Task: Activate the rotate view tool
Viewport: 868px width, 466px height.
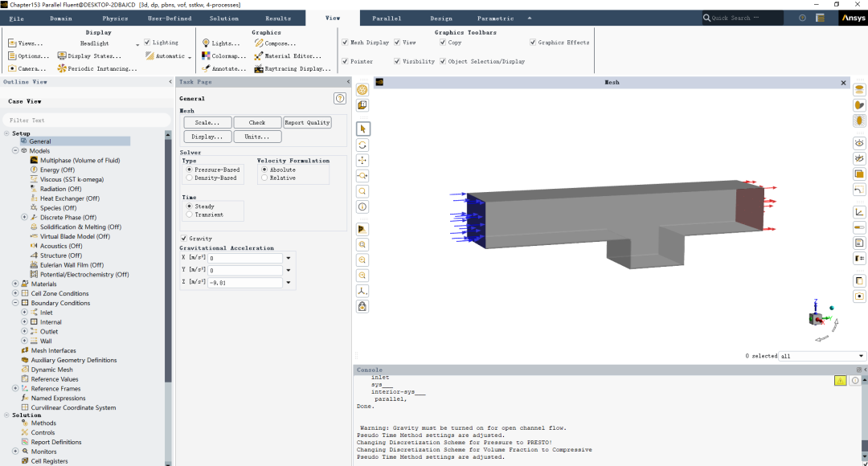Action: click(x=362, y=145)
